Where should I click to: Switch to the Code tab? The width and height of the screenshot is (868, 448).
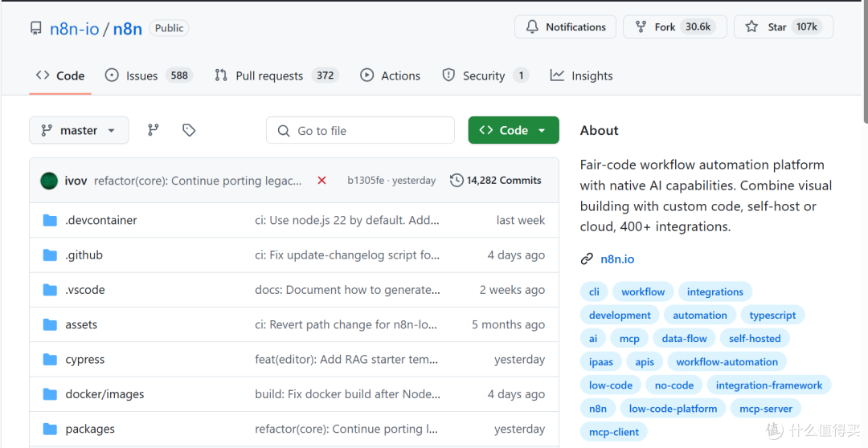[x=60, y=75]
